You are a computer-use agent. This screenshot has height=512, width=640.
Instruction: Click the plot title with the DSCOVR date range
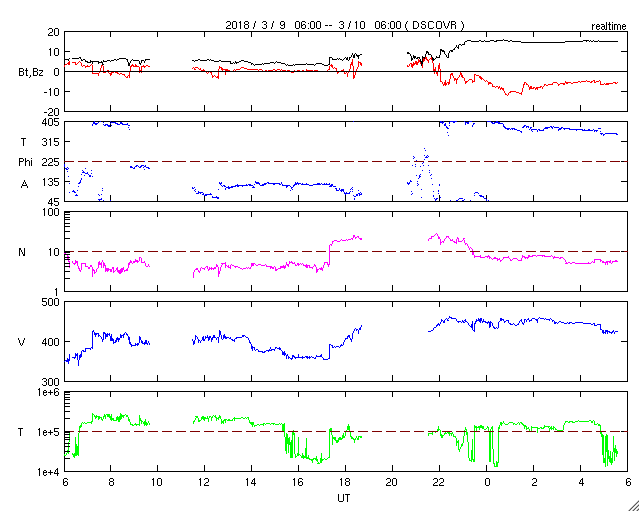pyautogui.click(x=345, y=25)
